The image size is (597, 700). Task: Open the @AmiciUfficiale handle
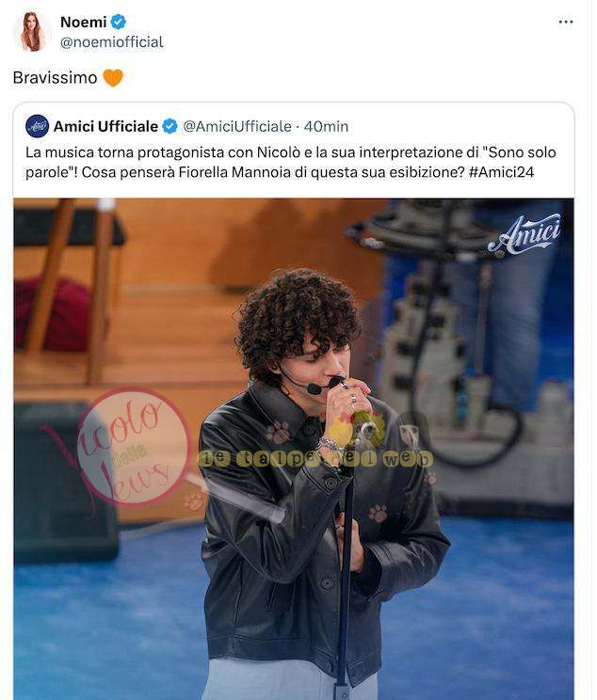tap(237, 126)
